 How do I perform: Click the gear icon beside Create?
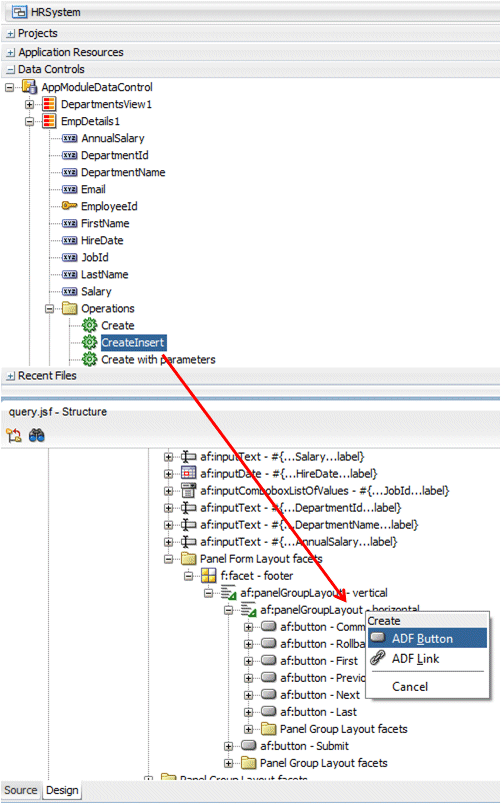coord(89,325)
